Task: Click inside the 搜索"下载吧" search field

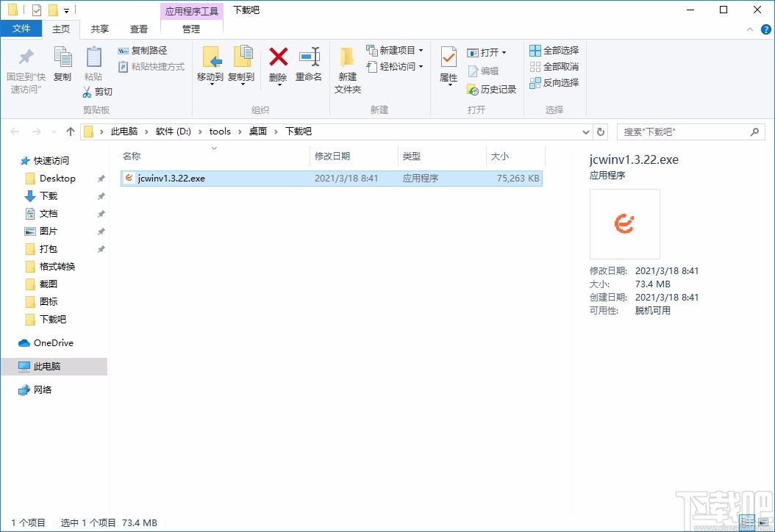Action: click(684, 131)
